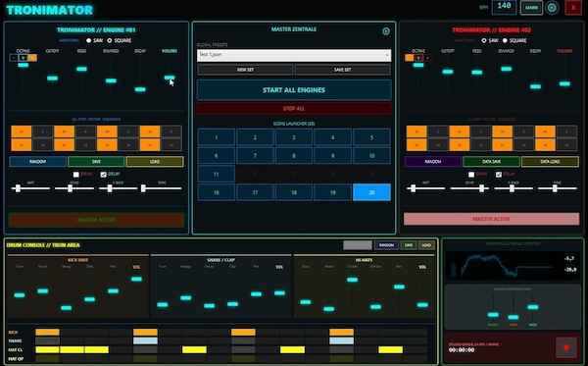Image resolution: width=588 pixels, height=366 pixels.
Task: Select highlighted scene 20
Action: (371, 192)
